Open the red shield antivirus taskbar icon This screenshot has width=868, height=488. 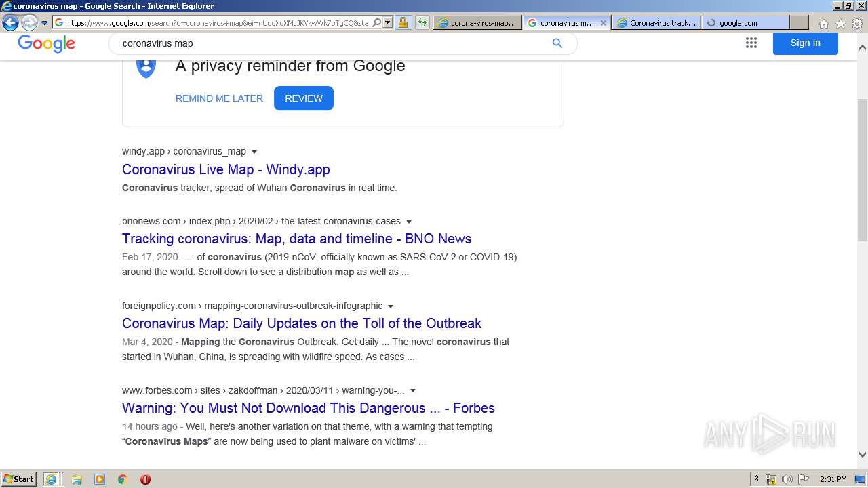point(145,479)
